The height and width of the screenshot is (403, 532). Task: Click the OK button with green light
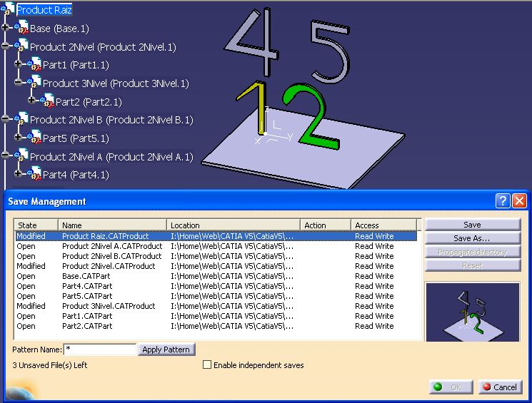[451, 387]
